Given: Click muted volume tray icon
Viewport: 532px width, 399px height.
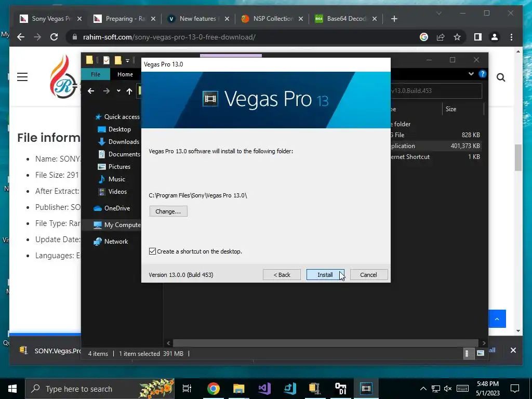Looking at the screenshot, I should click(x=448, y=389).
